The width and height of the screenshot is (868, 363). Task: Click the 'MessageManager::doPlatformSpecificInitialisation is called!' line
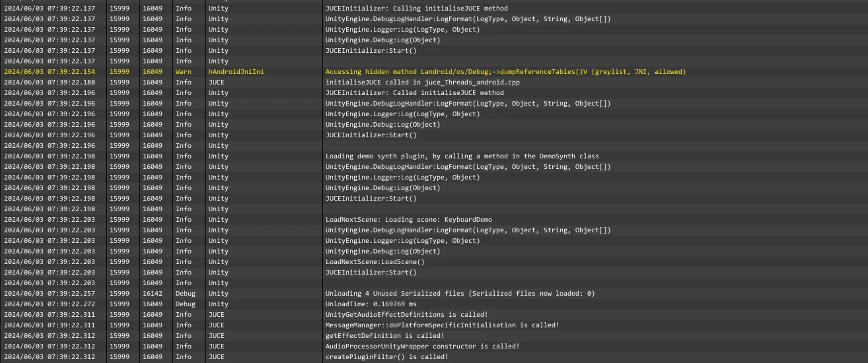tap(442, 325)
